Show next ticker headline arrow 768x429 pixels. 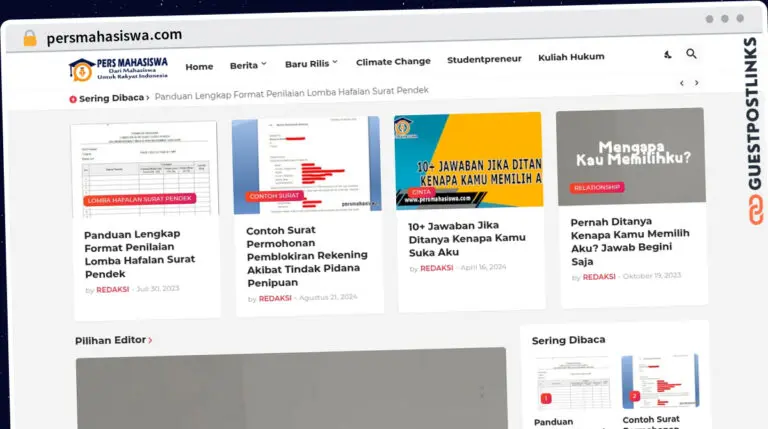[x=696, y=83]
